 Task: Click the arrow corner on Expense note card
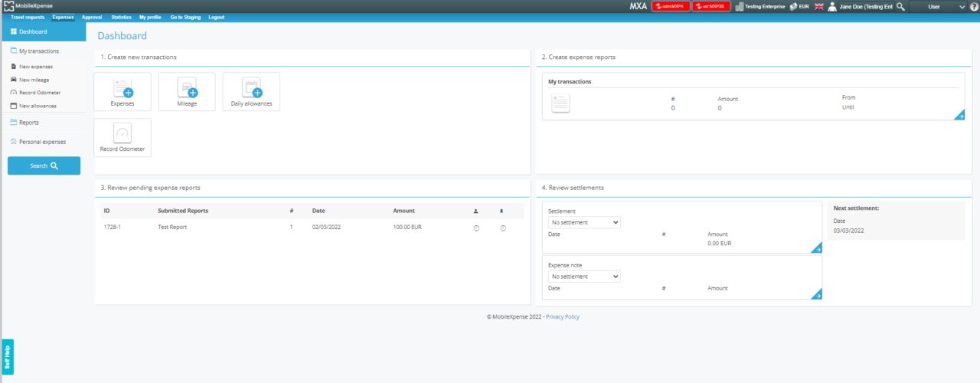817,294
